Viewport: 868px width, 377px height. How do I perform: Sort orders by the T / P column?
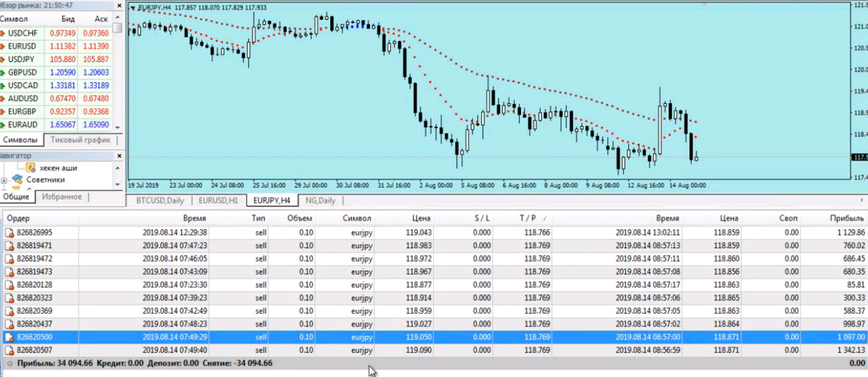point(526,219)
